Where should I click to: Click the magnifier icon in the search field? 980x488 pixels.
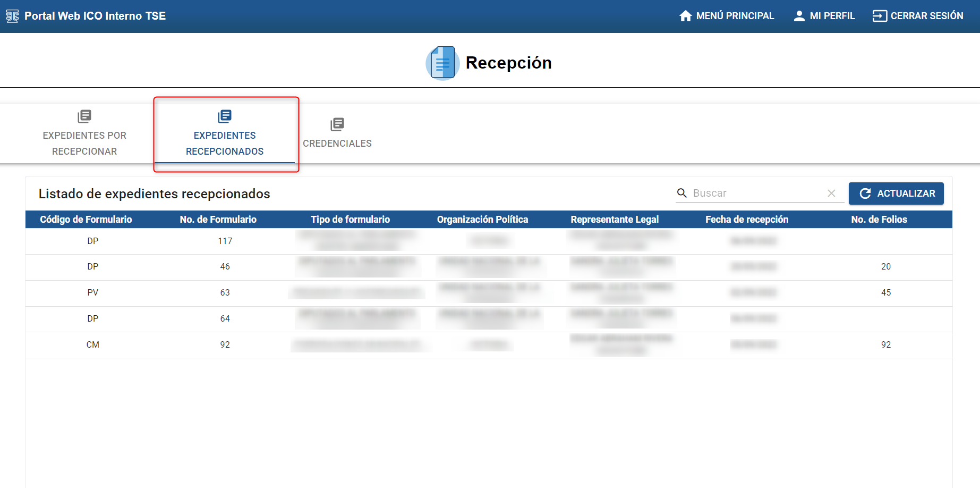pyautogui.click(x=682, y=193)
